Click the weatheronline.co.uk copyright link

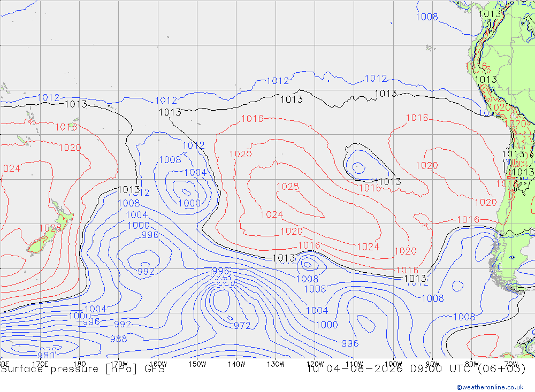point(490,387)
